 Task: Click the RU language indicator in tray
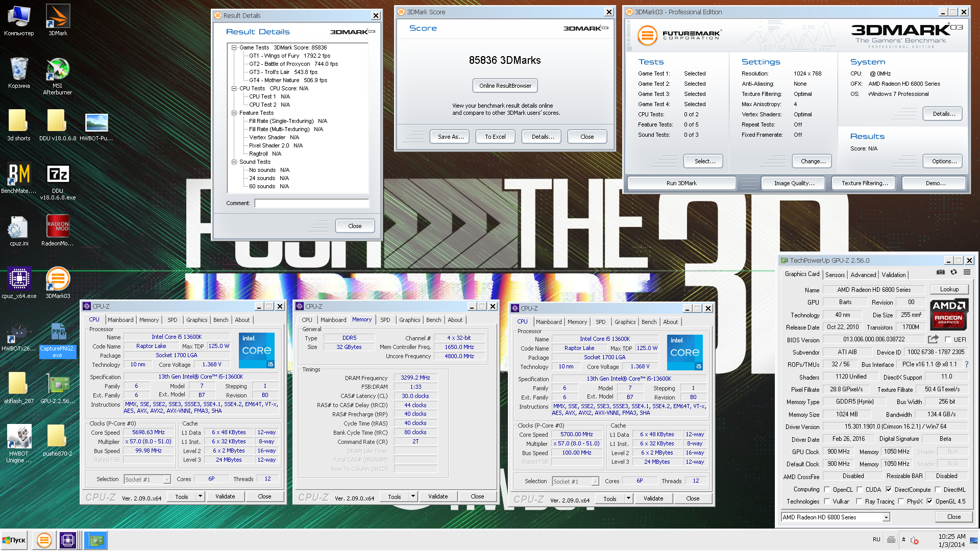click(876, 539)
